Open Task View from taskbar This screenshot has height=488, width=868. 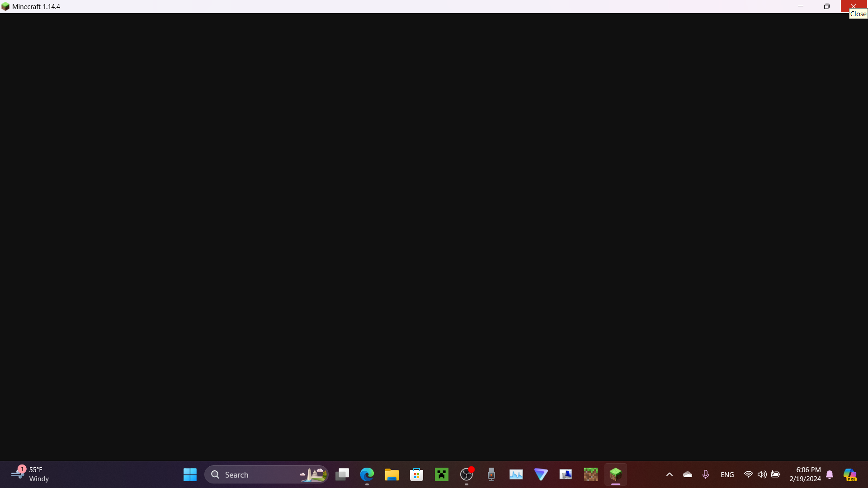(x=342, y=474)
